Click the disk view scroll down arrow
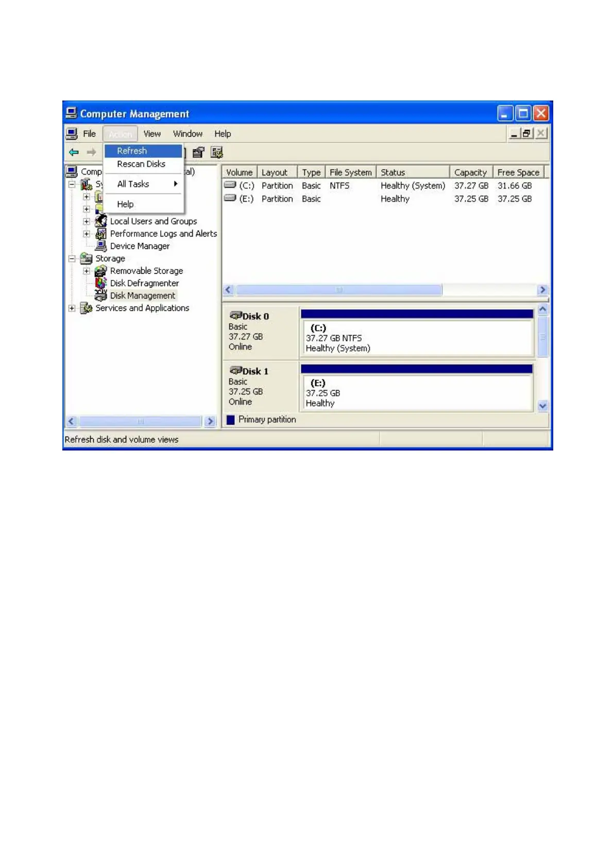 542,406
